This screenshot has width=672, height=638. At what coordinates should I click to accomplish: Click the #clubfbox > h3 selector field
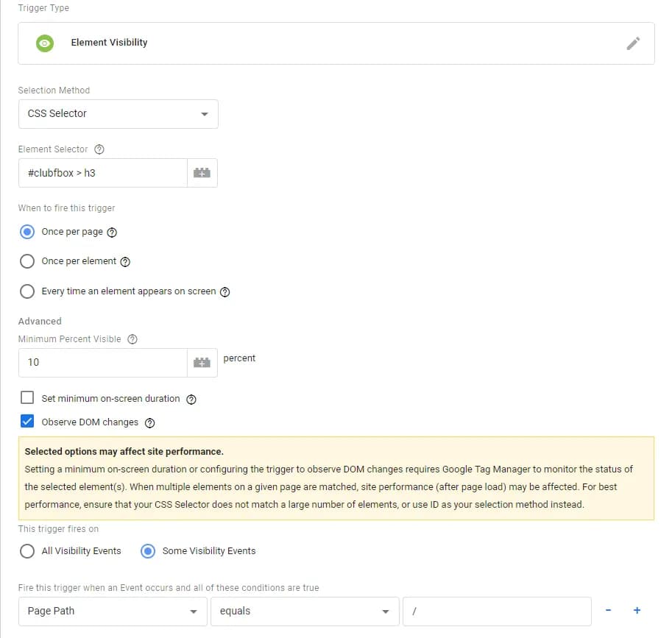(x=103, y=173)
